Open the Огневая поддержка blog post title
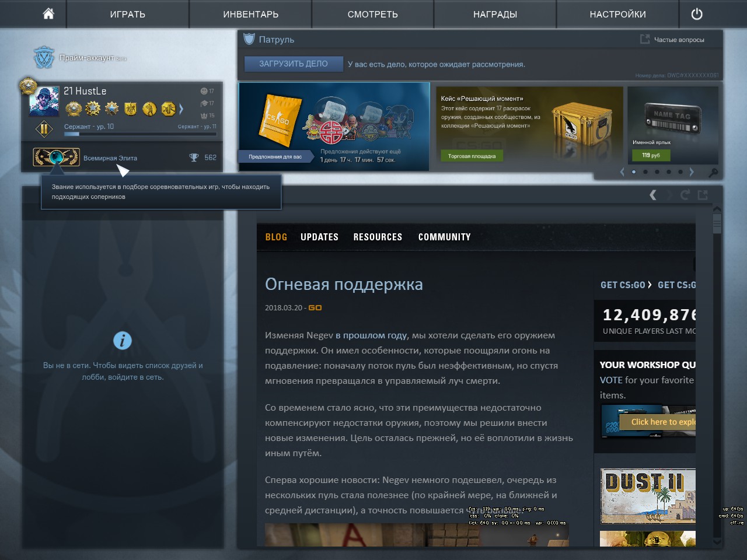Viewport: 747px width, 560px height. point(344,285)
